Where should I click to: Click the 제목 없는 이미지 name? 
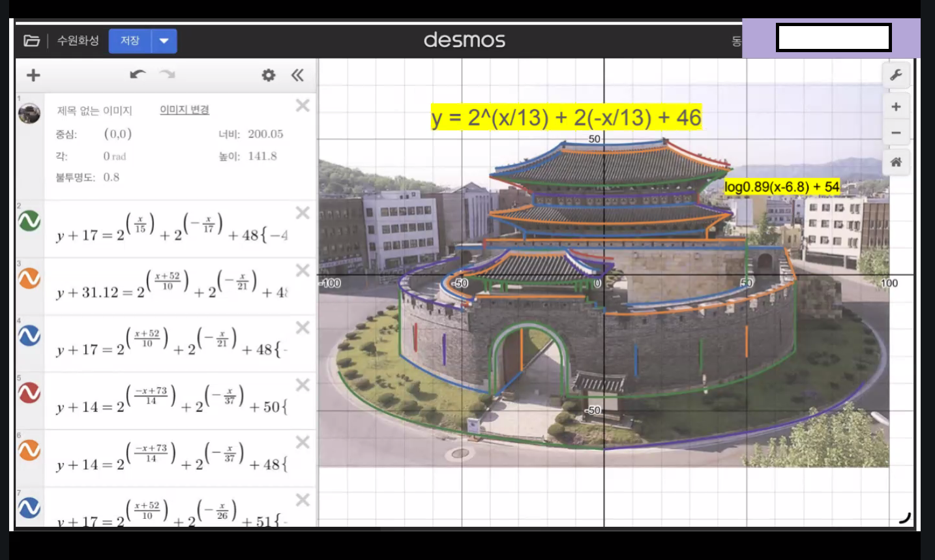(x=95, y=110)
